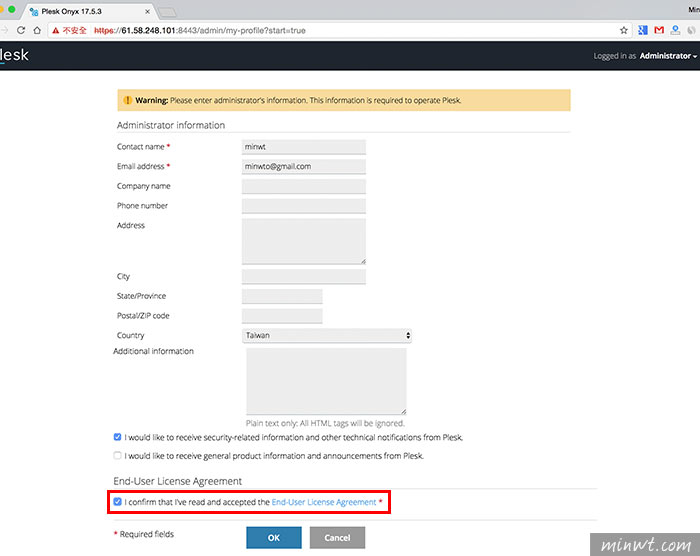Focus the browser address bar URL
The width and height of the screenshot is (700, 556).
(200, 30)
